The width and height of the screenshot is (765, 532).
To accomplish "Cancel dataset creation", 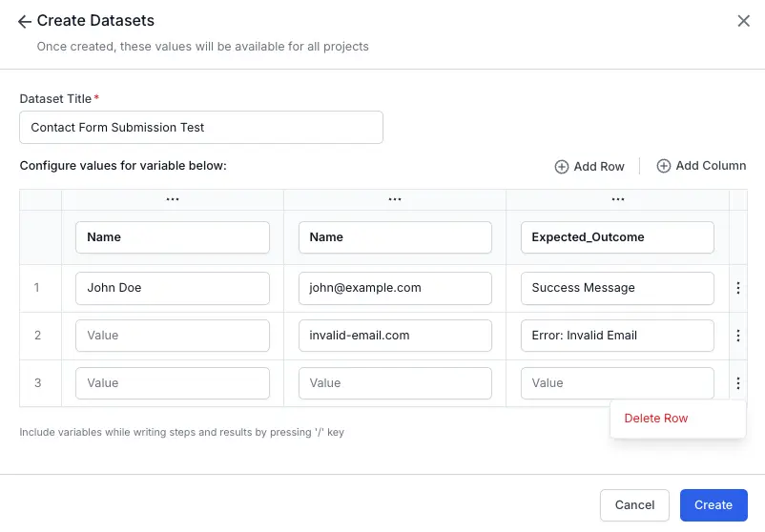I will (x=634, y=505).
